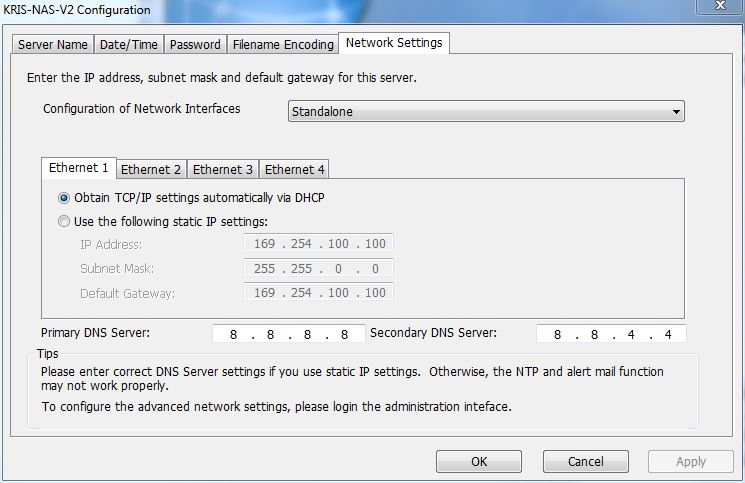Open the Ethernet 3 tab
The width and height of the screenshot is (745, 483).
(x=223, y=169)
